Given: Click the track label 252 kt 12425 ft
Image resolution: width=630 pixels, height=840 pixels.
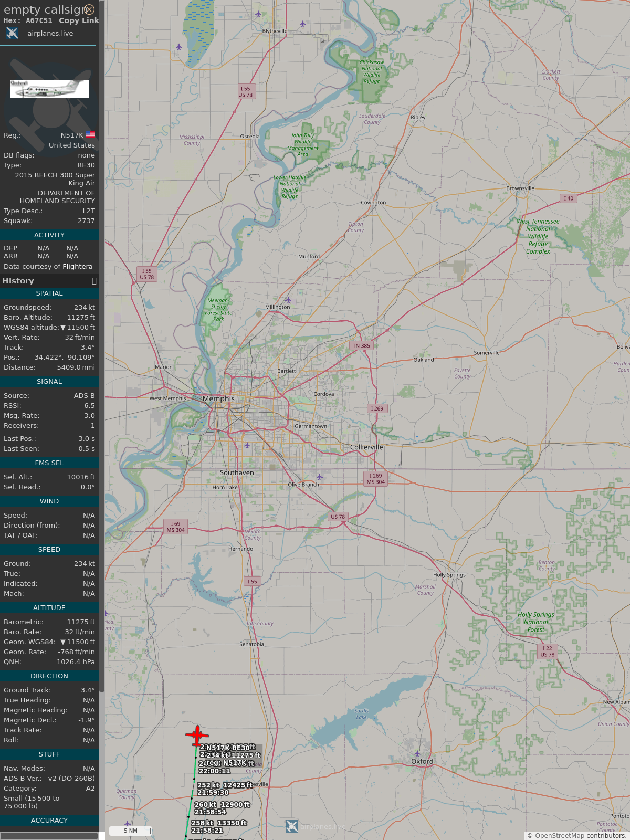Looking at the screenshot, I should 225,785.
